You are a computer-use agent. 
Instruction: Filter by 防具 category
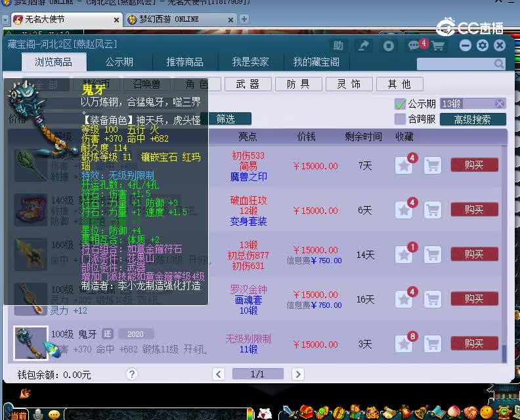(299, 84)
